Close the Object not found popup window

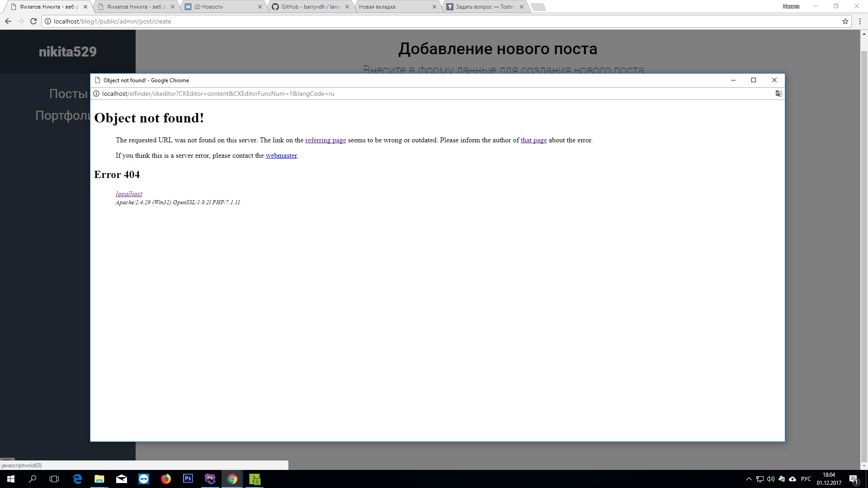[774, 80]
